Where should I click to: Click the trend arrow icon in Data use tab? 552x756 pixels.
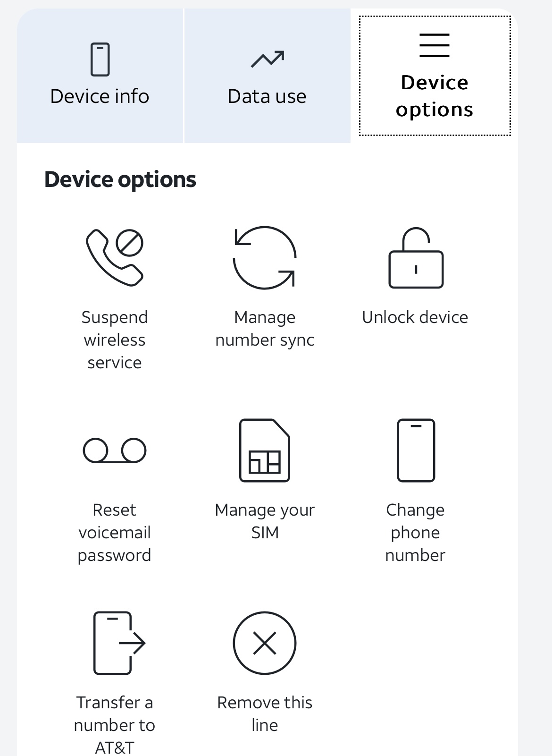[x=268, y=59]
